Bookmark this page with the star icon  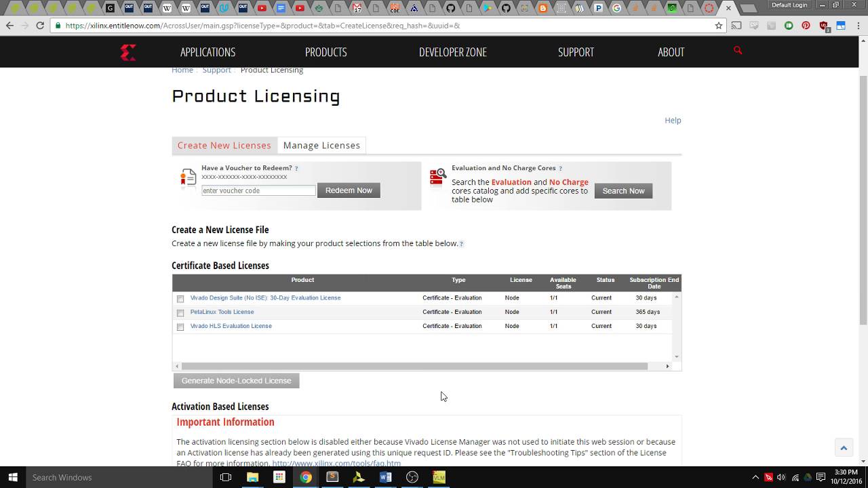(x=719, y=26)
